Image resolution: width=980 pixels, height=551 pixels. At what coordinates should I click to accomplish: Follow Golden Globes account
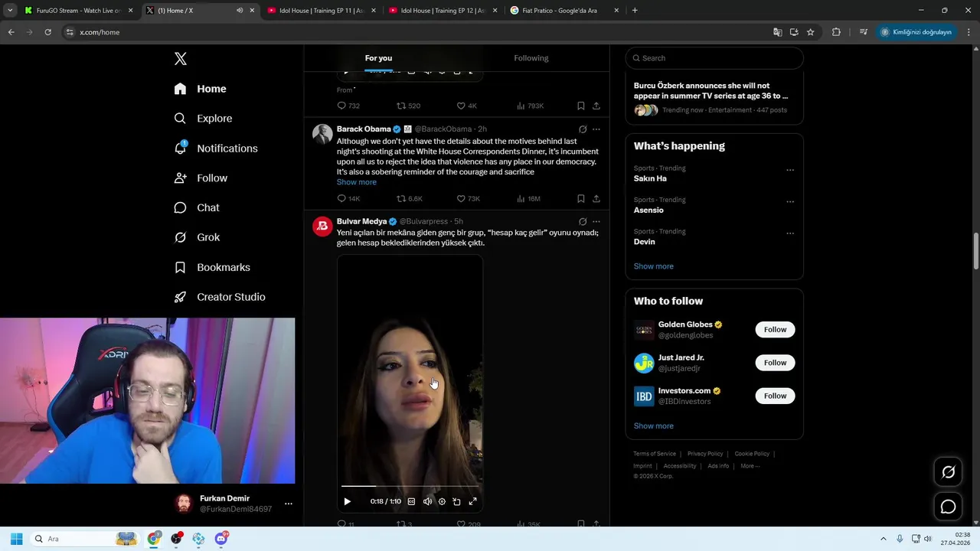[775, 330]
